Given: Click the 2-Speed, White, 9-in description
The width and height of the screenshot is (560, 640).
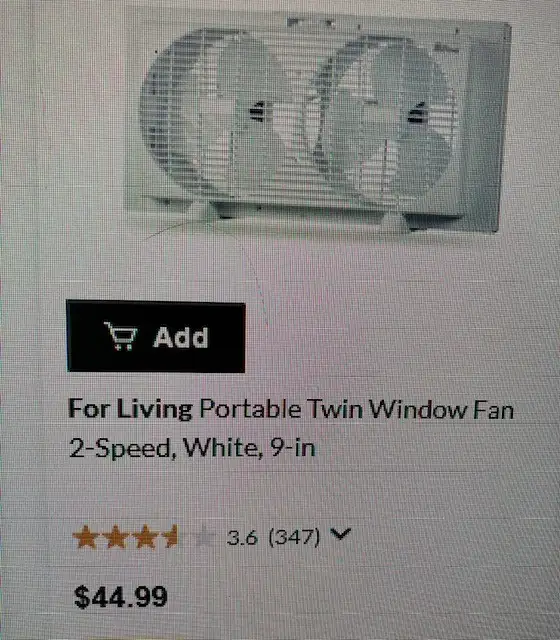Looking at the screenshot, I should pos(192,448).
